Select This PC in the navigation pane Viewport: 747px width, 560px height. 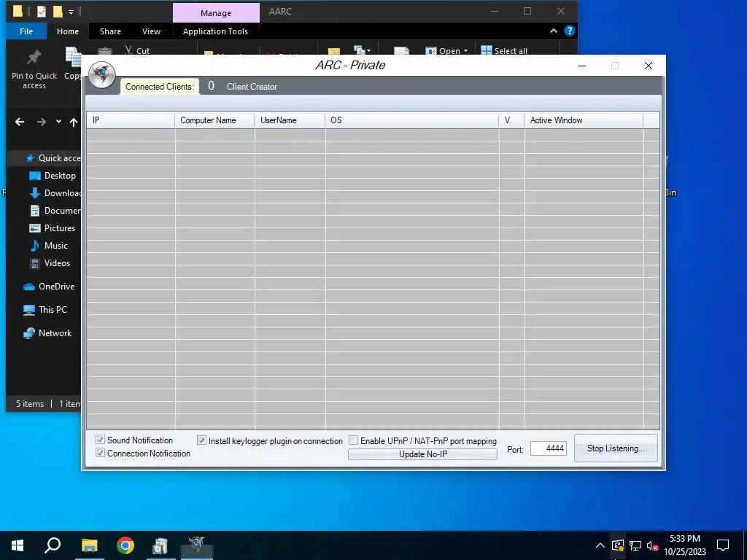(x=45, y=309)
